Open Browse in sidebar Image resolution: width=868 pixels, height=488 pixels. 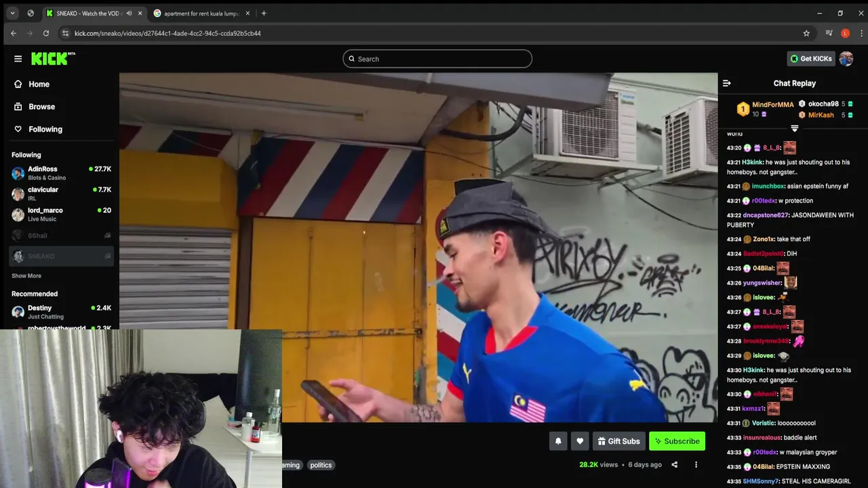[41, 106]
